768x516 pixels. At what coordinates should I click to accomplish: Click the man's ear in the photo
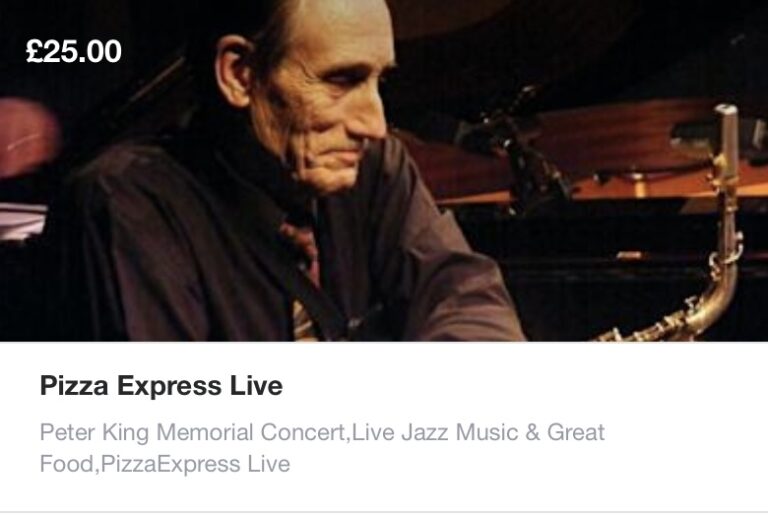235,71
